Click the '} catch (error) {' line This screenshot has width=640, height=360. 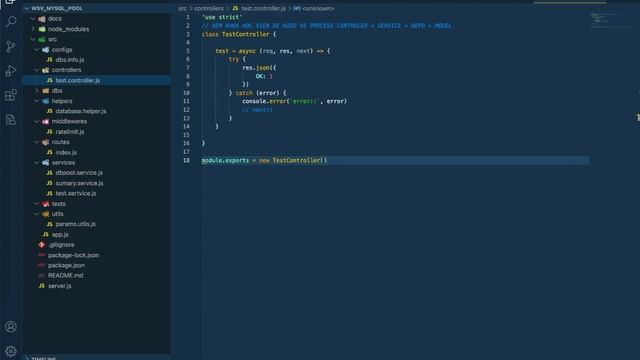(258, 93)
